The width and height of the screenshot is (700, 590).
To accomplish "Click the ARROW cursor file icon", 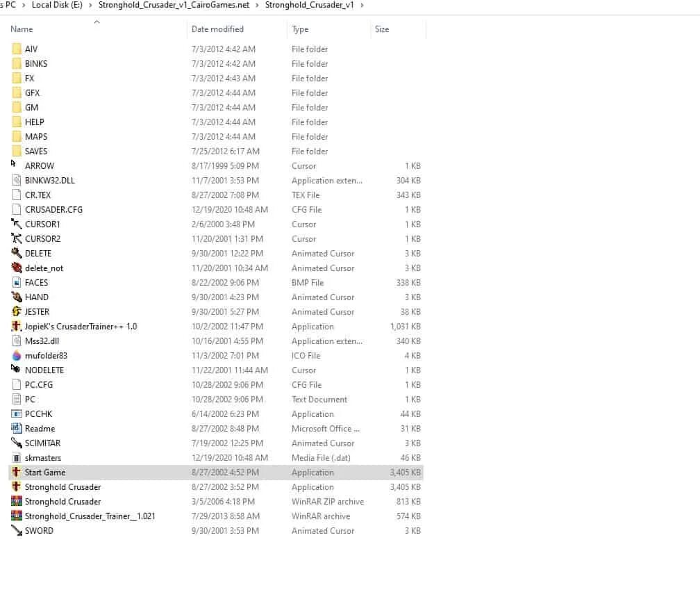I will [14, 164].
